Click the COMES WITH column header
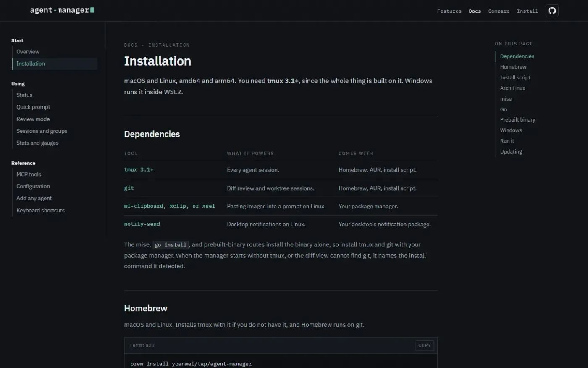588x368 pixels. click(356, 154)
